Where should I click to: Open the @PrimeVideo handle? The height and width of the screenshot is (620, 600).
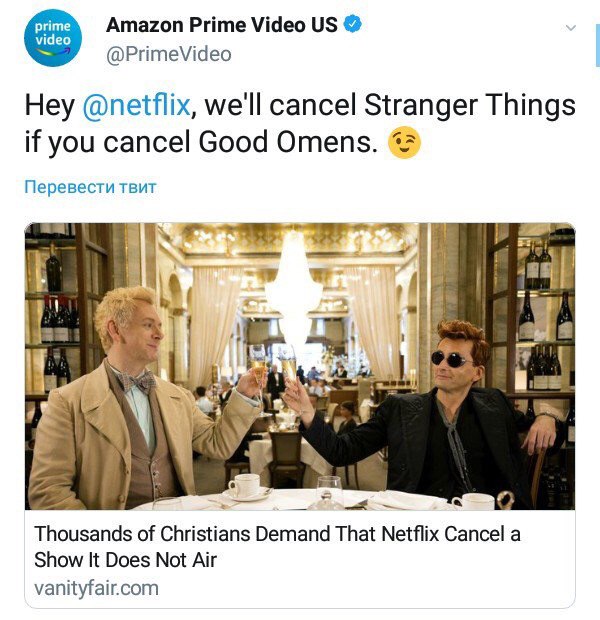pyautogui.click(x=169, y=54)
